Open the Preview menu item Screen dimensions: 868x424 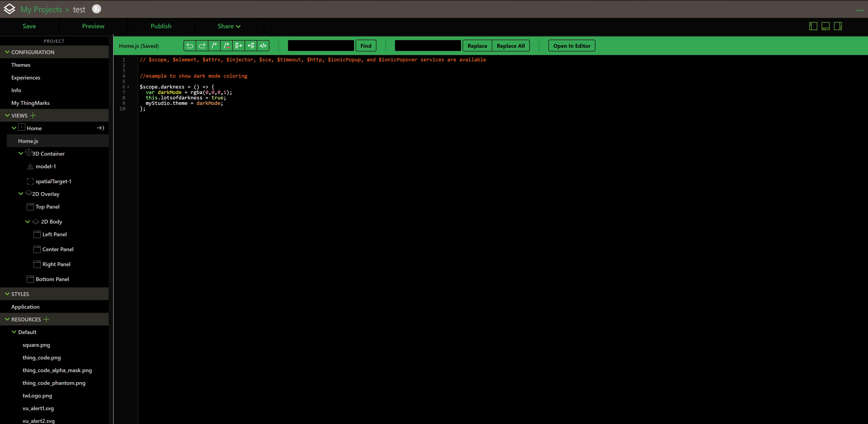[x=93, y=26]
